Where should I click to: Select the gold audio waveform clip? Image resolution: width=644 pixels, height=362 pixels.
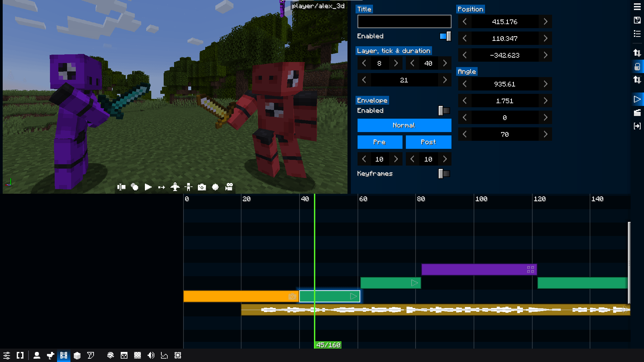click(435, 310)
